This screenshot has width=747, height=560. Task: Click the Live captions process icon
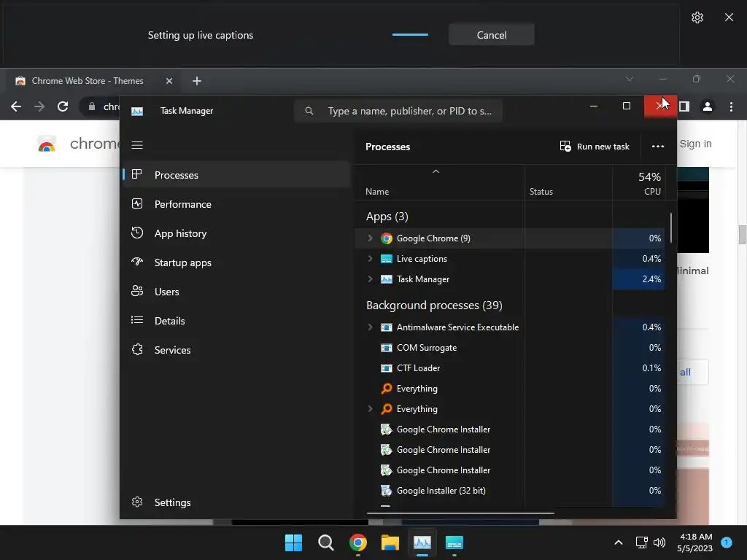(x=387, y=259)
